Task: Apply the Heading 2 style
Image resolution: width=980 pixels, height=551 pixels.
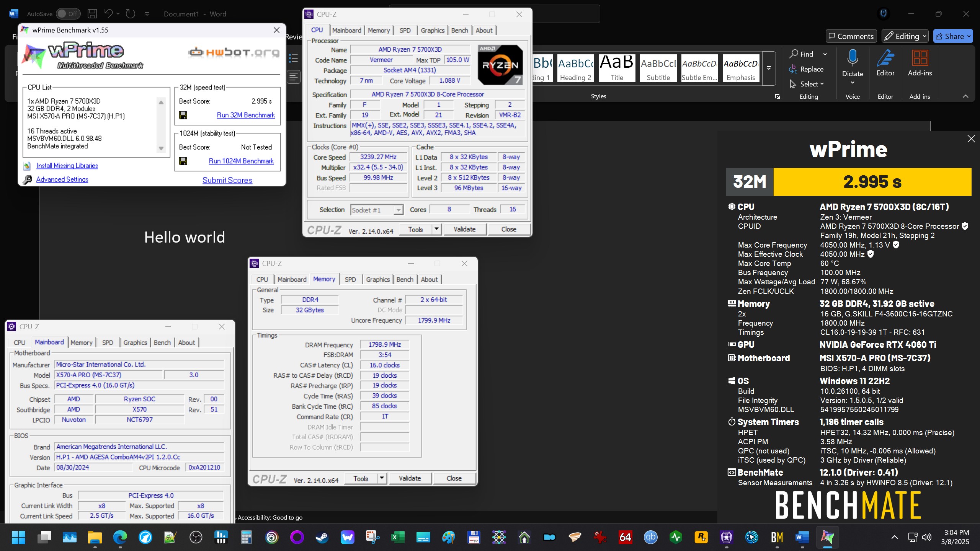Action: click(575, 68)
